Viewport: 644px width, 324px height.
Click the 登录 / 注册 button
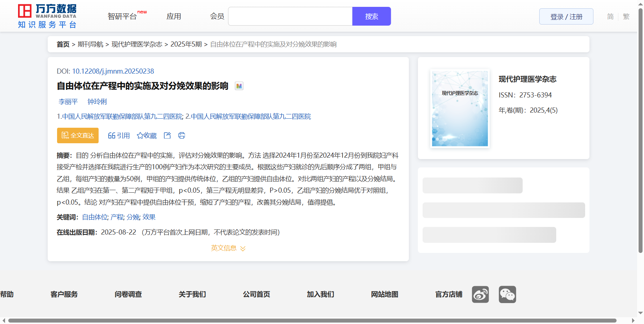click(566, 17)
